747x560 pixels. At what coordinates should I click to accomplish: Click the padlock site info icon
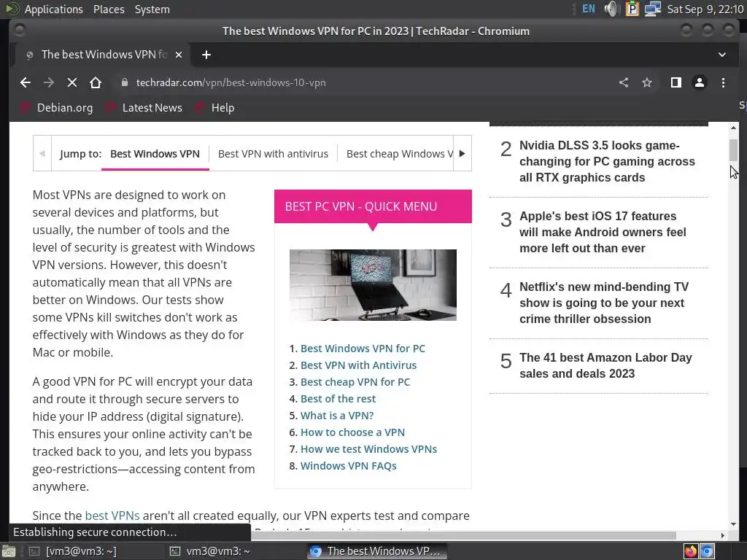click(124, 82)
